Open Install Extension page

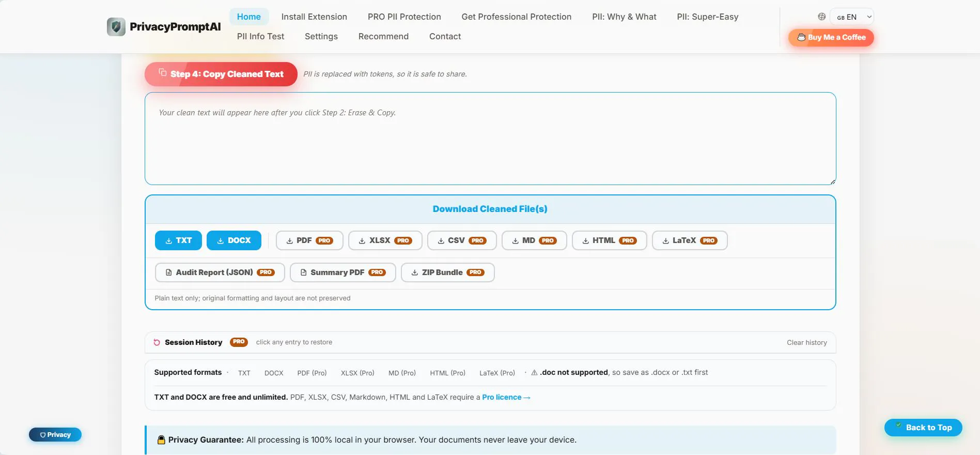314,17
